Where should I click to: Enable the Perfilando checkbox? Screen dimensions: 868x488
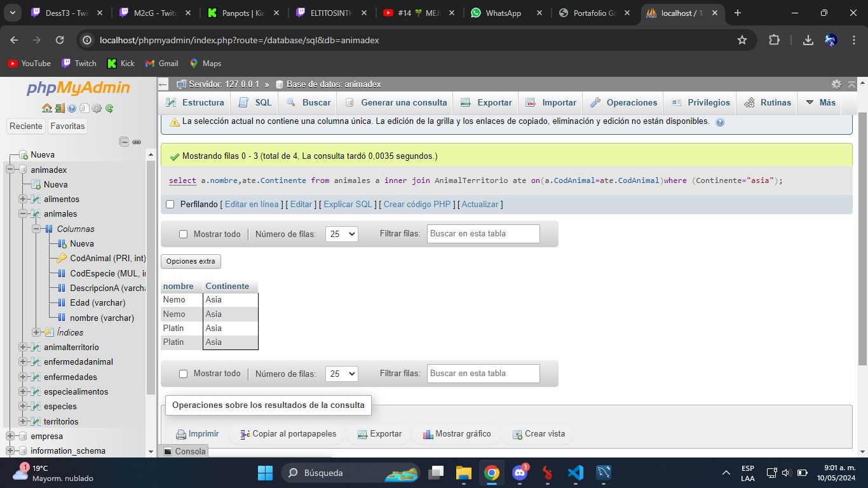click(170, 204)
